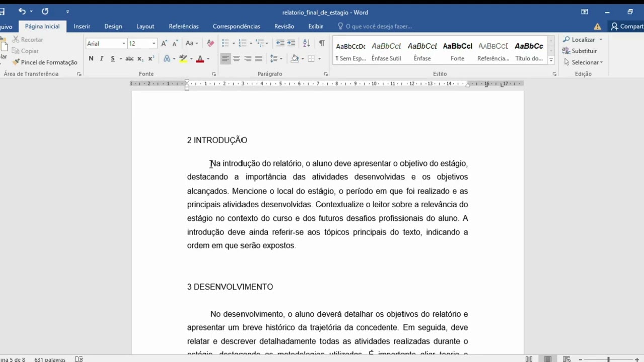Toggle underline (S) formatting
Screen dimensions: 644x362
click(113, 59)
